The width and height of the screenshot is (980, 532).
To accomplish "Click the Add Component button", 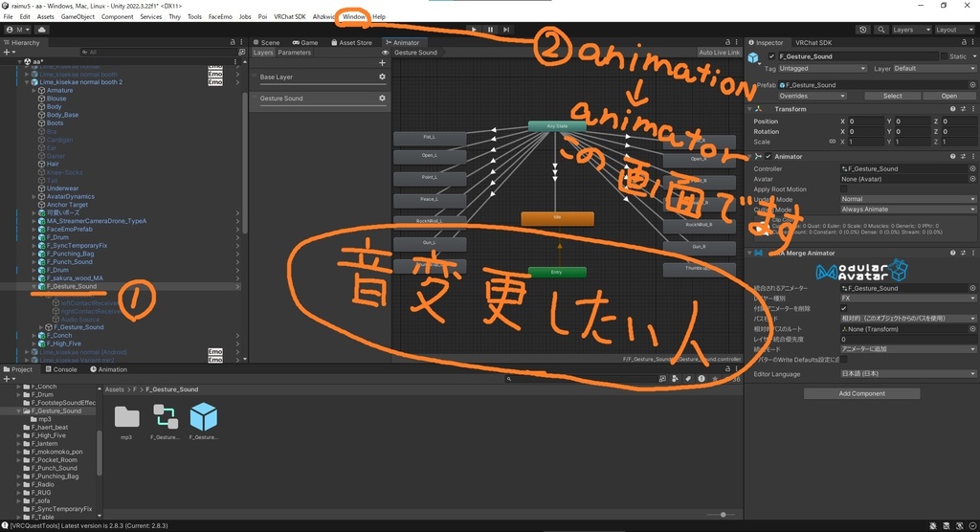I will tap(861, 393).
